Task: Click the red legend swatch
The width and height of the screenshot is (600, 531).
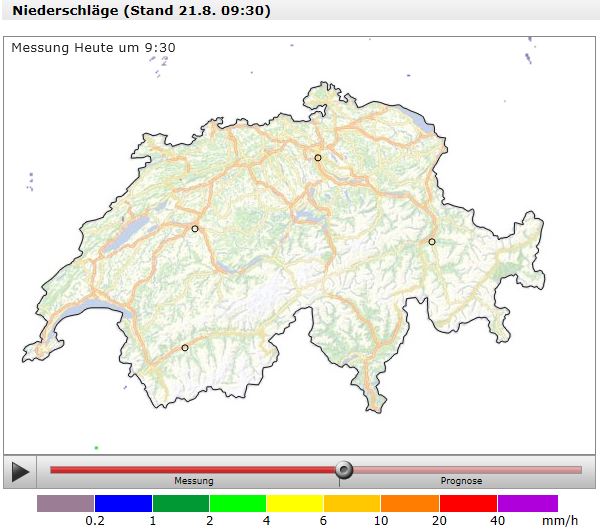Action: 468,503
